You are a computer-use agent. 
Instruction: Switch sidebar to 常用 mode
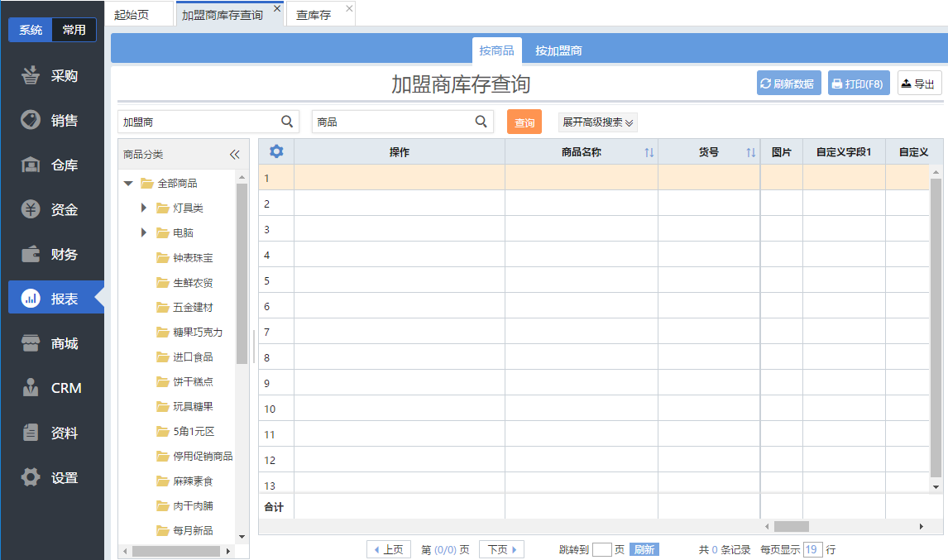tap(74, 30)
